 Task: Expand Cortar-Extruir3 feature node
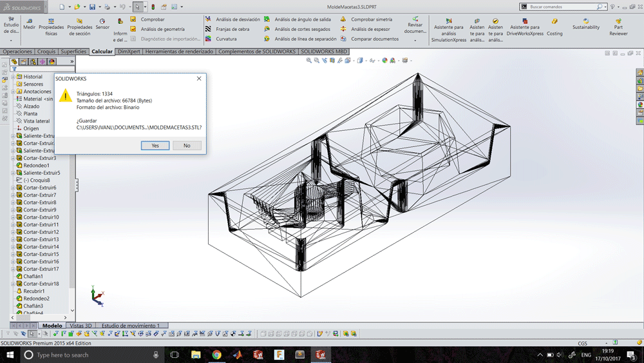click(13, 158)
